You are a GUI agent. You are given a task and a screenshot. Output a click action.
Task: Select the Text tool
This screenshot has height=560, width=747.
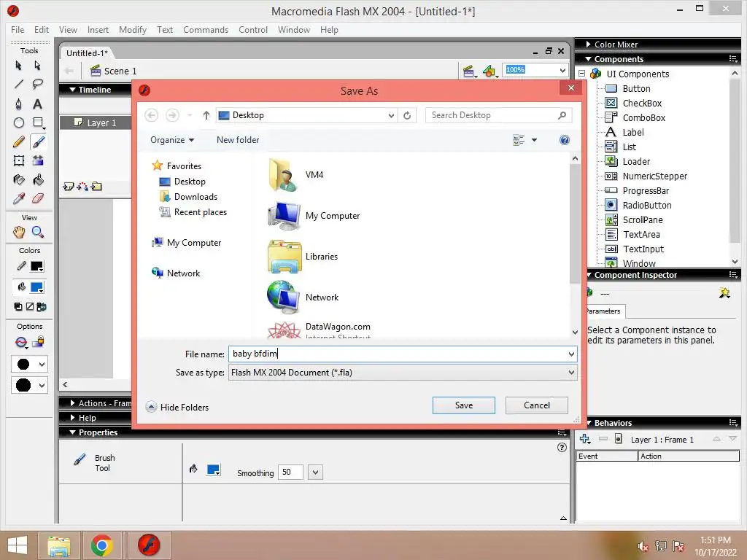click(38, 104)
